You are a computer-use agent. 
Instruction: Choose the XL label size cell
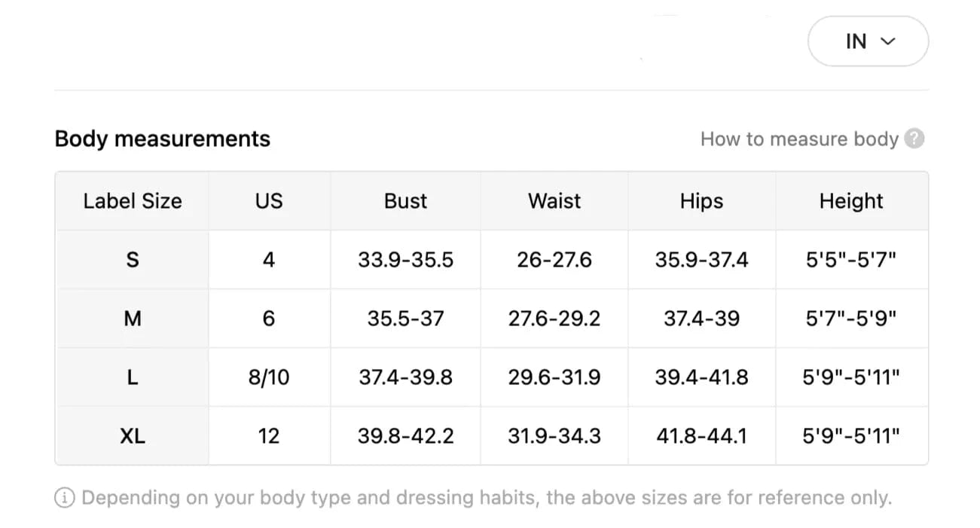tap(133, 436)
